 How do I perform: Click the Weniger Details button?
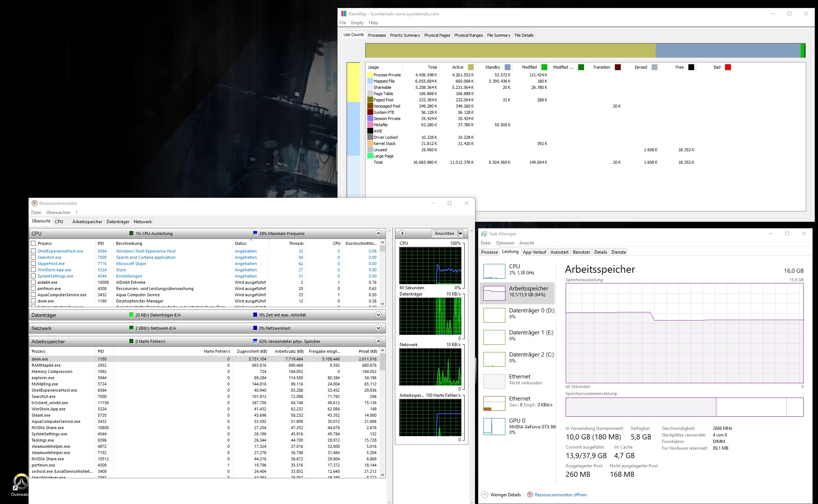click(x=505, y=494)
